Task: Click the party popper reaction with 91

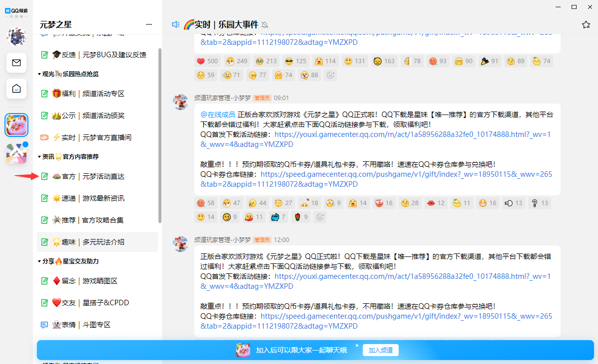Action: pos(489,61)
